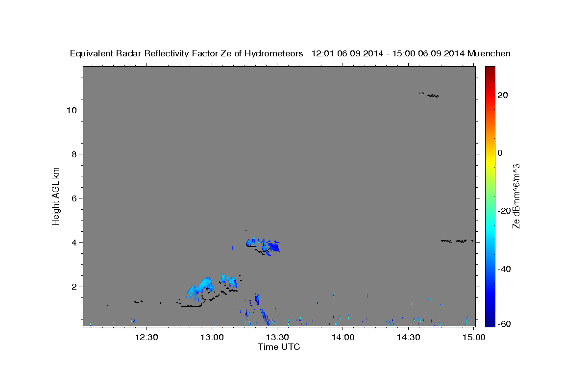
Task: Click the height tick label '10'
Action: [72, 110]
